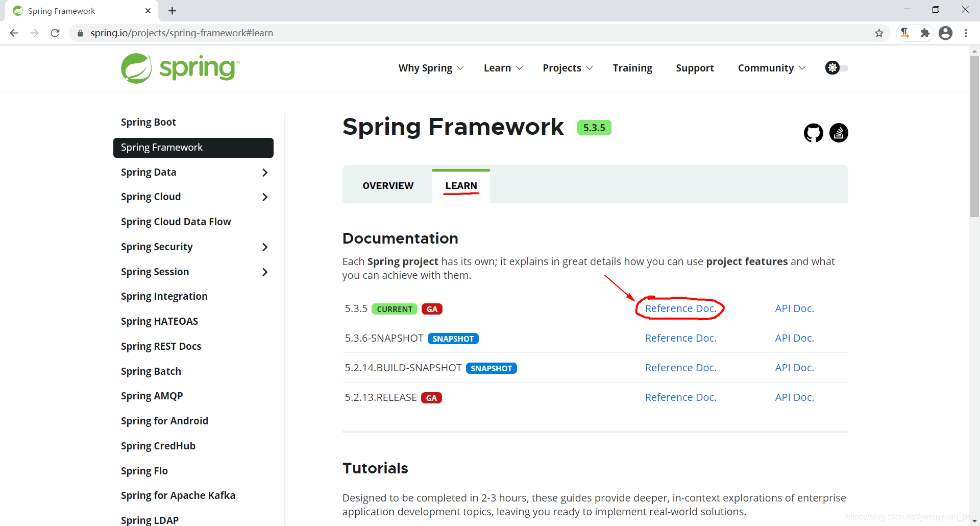Click the Spring logo
The width and height of the screenshot is (980, 526).
pyautogui.click(x=180, y=68)
